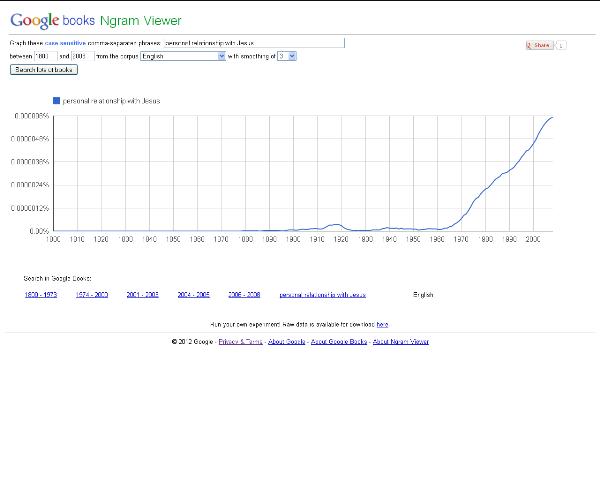
Task: Open the 2006 - 2008 search link
Action: point(244,295)
